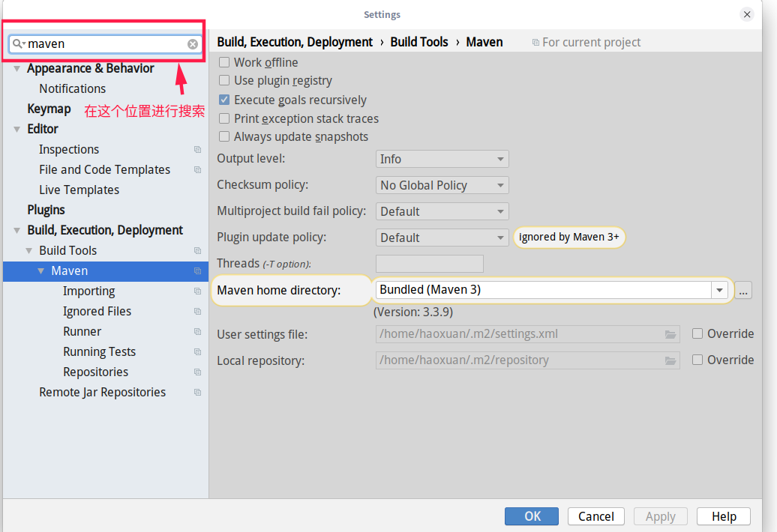777x532 pixels.
Task: Click the magnifier icon in the search field
Action: click(x=17, y=43)
